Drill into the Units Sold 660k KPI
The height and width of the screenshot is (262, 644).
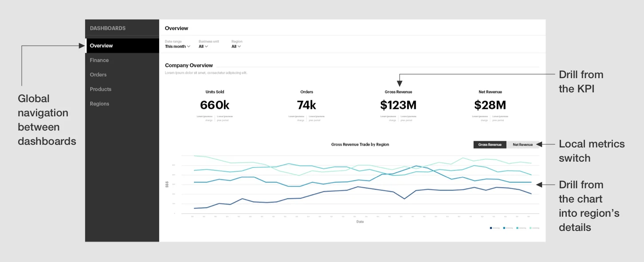(215, 105)
